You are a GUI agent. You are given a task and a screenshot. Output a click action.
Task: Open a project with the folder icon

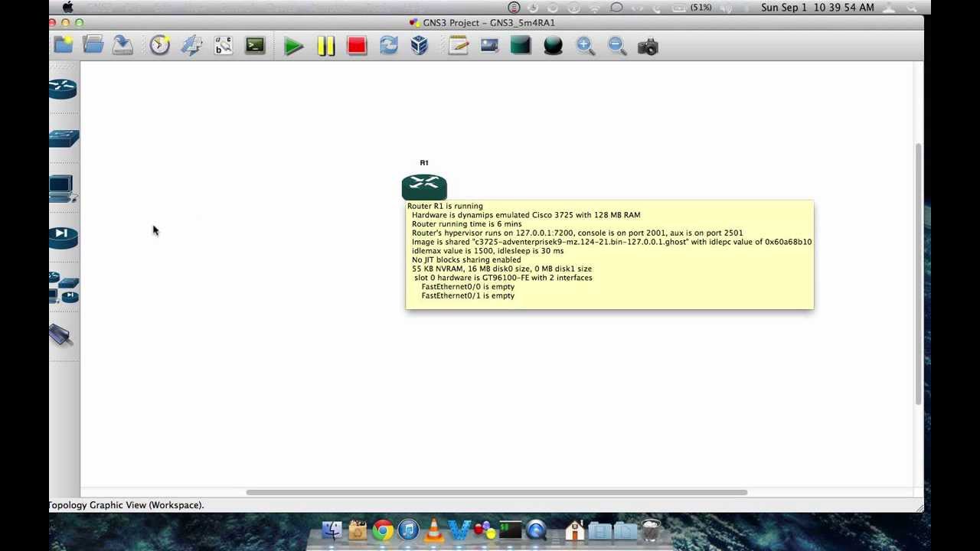pyautogui.click(x=93, y=46)
